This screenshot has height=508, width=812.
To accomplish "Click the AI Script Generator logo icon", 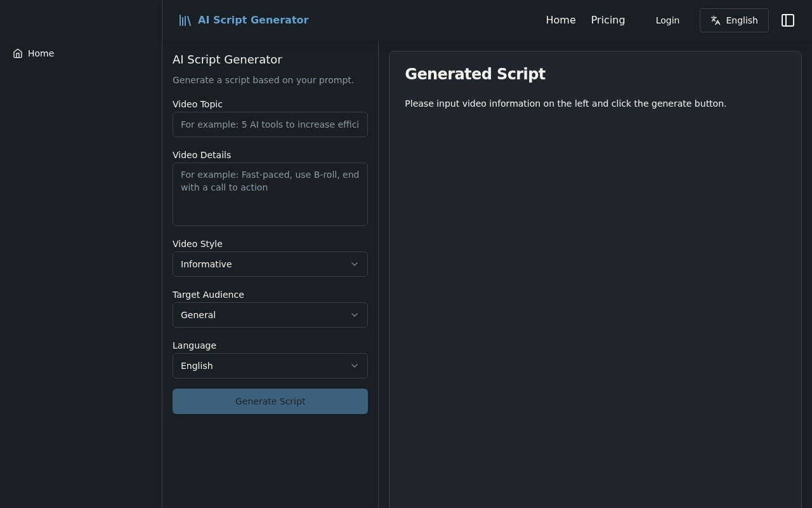I will [185, 20].
